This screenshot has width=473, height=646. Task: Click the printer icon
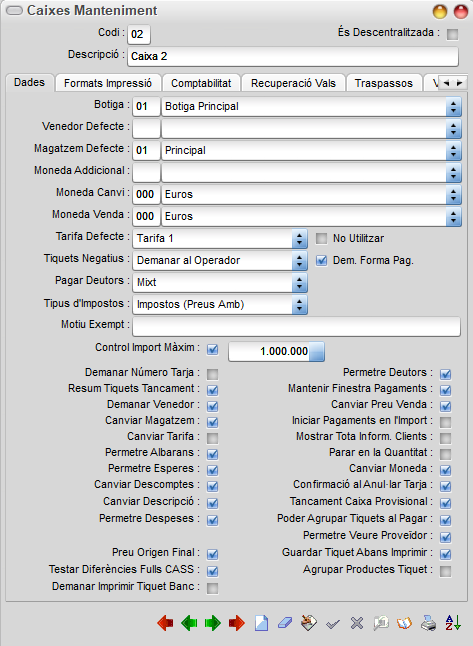coord(429,623)
